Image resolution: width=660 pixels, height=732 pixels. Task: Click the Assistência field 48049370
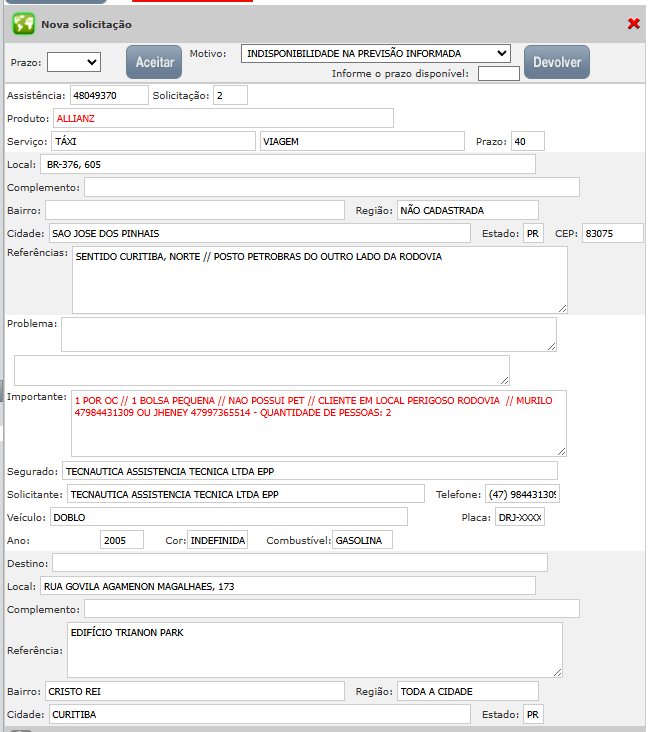pos(109,95)
